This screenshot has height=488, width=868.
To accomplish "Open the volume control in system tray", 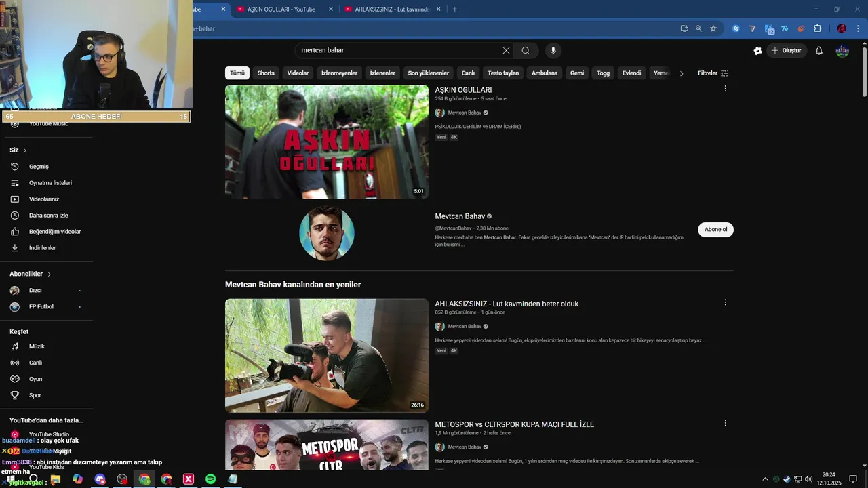I will (x=808, y=479).
